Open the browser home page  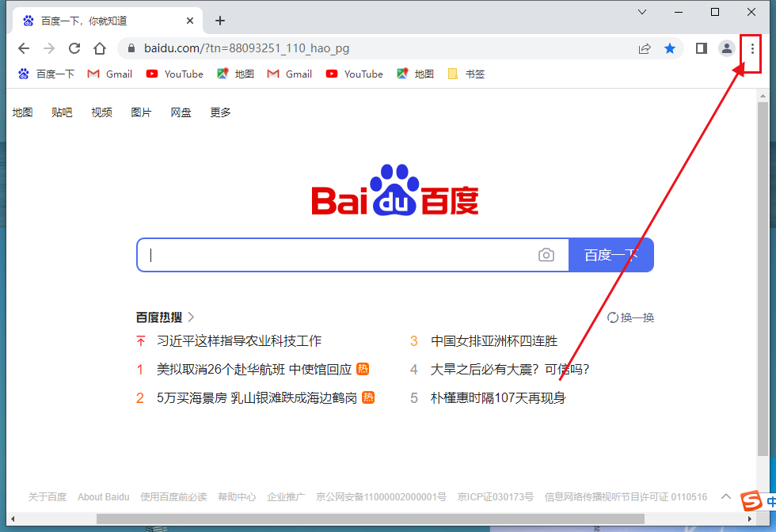click(100, 48)
